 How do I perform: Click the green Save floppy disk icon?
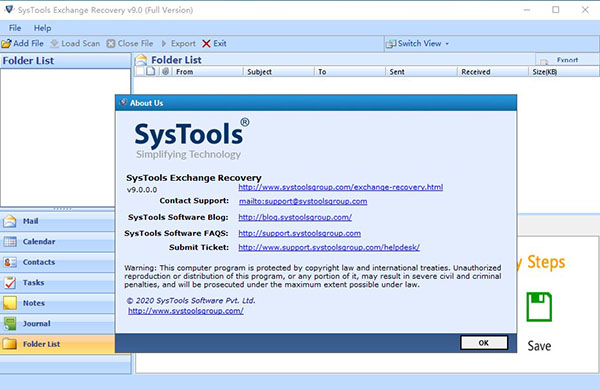tap(539, 307)
